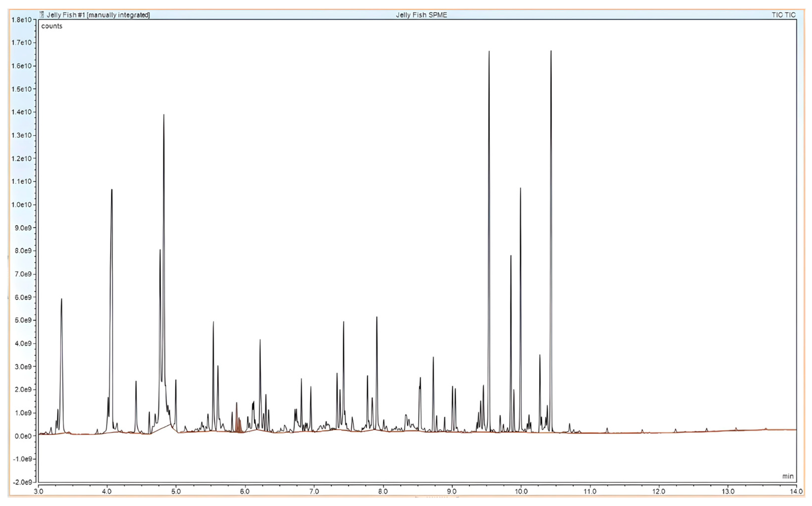Image resolution: width=812 pixels, height=506 pixels.
Task: Click the 'TIC TIC' channel label
Action: tap(784, 15)
